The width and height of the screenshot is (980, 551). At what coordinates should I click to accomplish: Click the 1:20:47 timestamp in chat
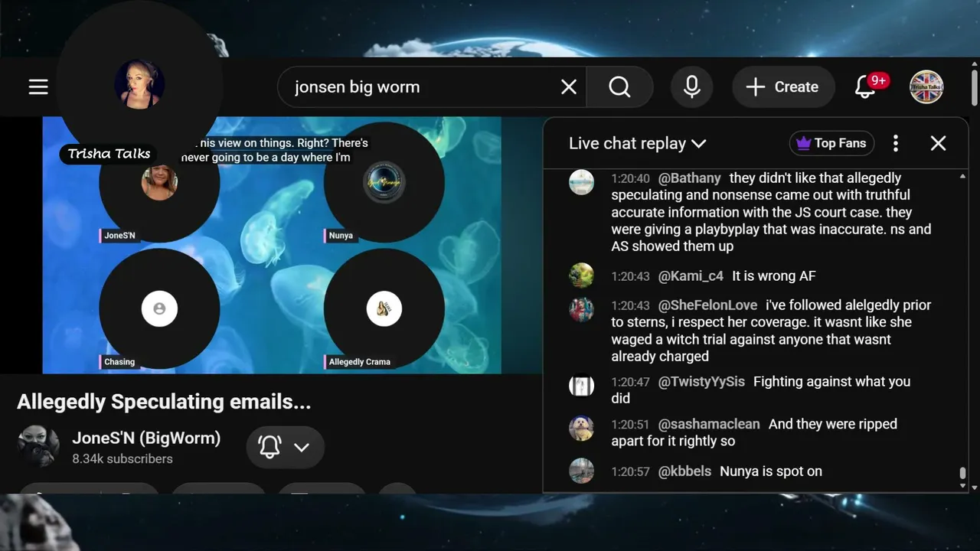(x=630, y=382)
